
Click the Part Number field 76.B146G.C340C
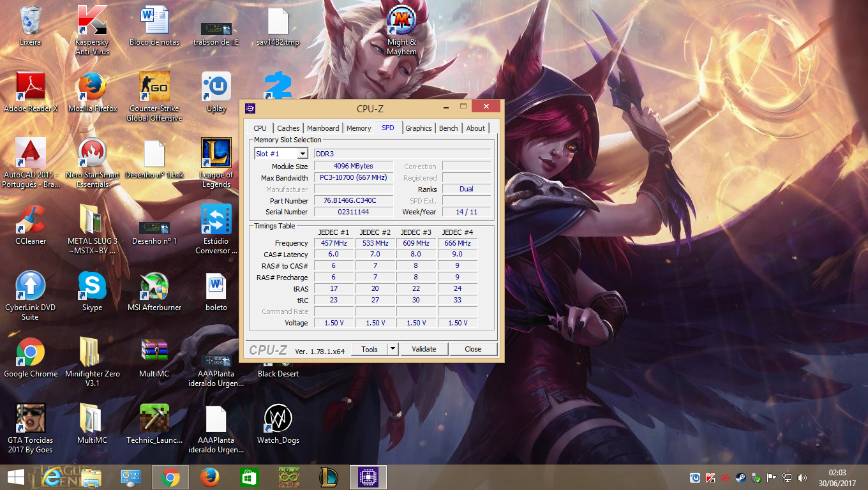pos(354,200)
